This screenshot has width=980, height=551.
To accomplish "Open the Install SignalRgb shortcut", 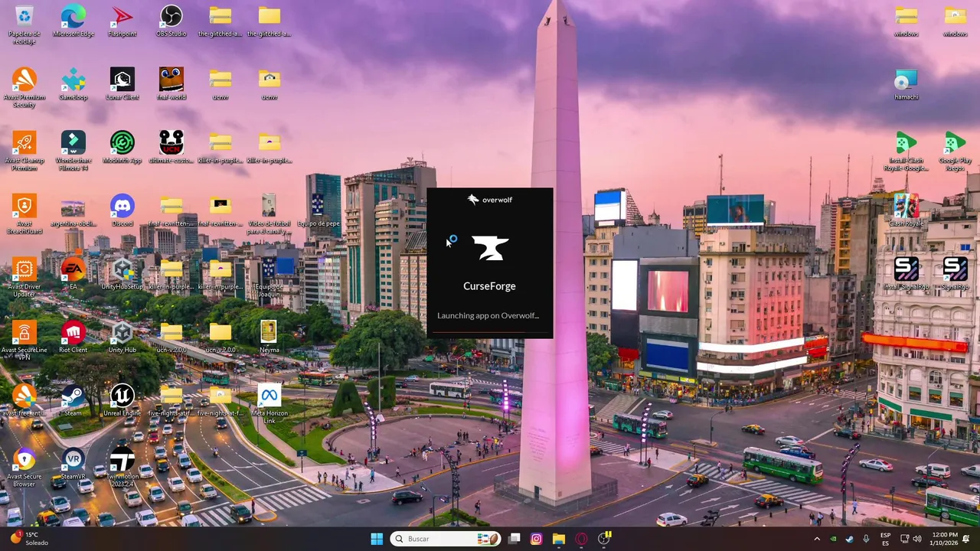I will coord(906,274).
